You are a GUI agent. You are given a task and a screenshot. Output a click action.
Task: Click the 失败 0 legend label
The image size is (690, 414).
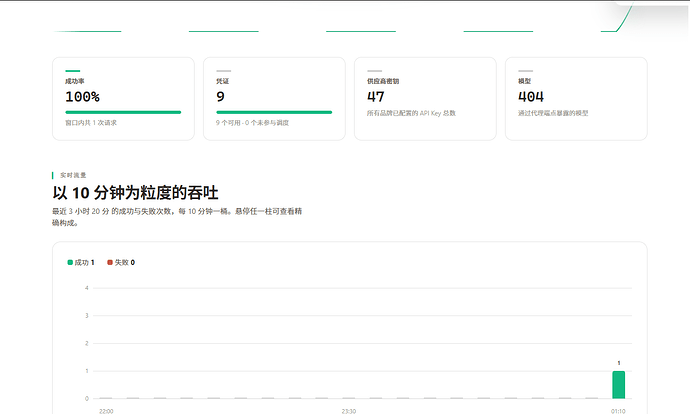point(125,262)
